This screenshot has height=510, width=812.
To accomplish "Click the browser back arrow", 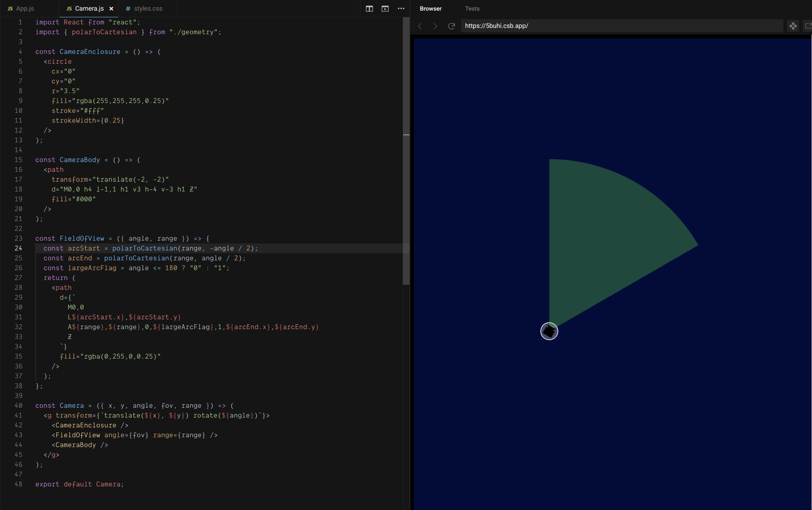I will (x=420, y=26).
